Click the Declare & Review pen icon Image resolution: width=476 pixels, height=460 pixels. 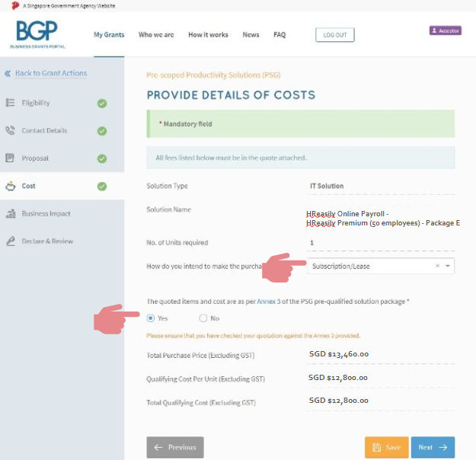click(x=10, y=241)
